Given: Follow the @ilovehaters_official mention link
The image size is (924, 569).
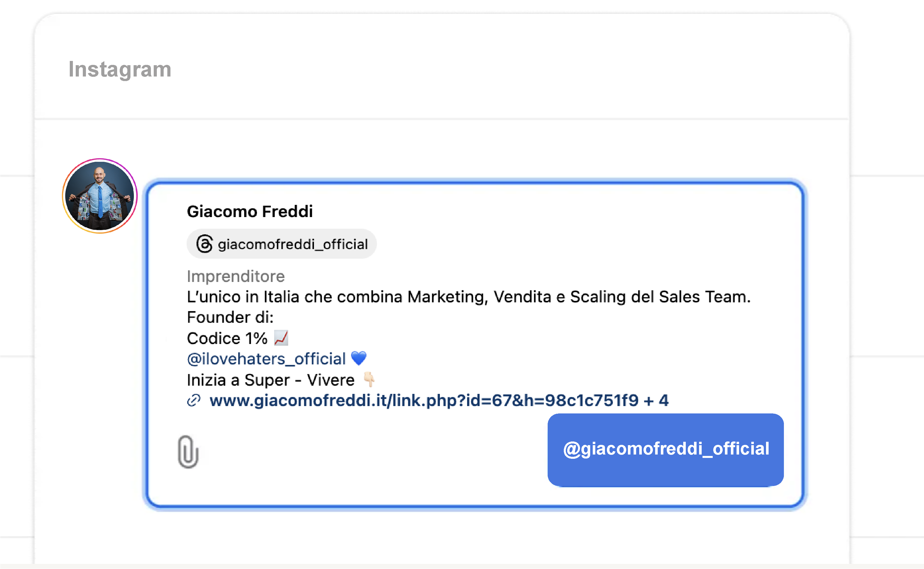Looking at the screenshot, I should (x=266, y=359).
